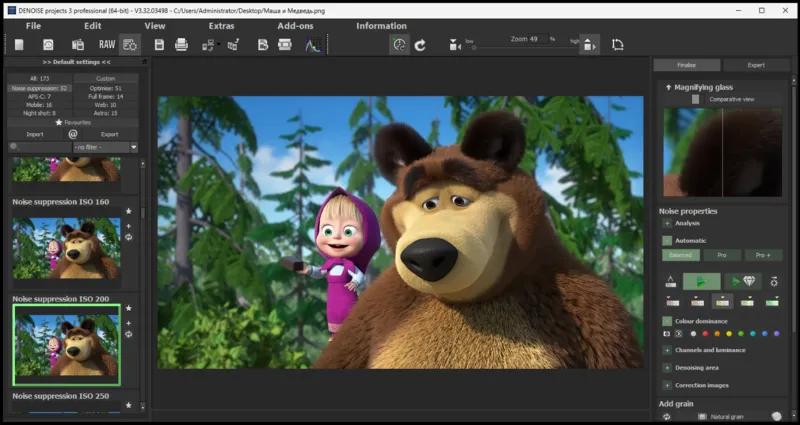Switch to the Expert tab

tap(756, 65)
